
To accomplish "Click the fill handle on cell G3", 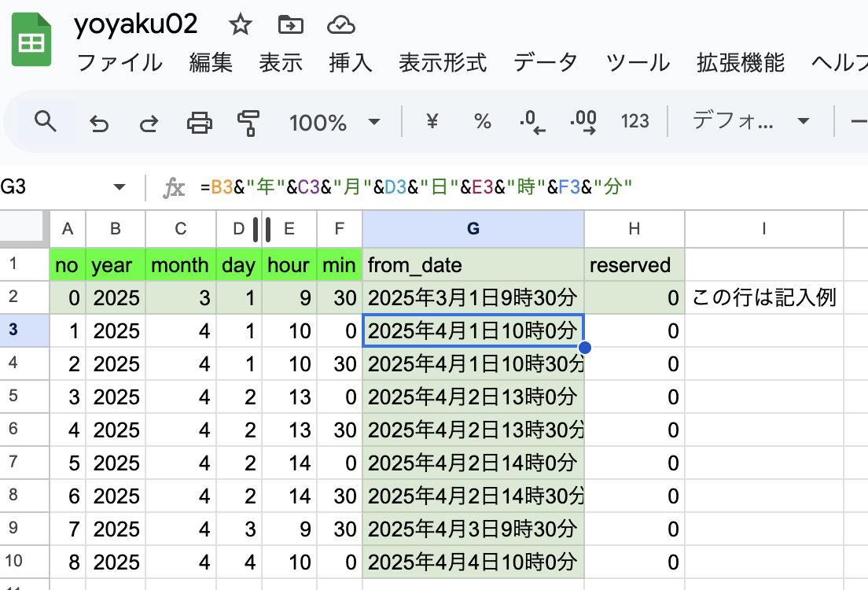I will tap(585, 348).
